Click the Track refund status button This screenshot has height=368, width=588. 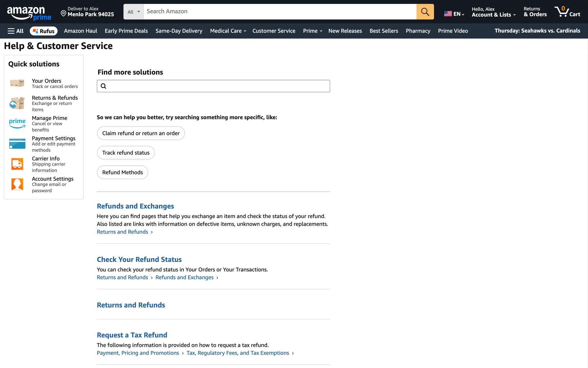[x=126, y=153]
